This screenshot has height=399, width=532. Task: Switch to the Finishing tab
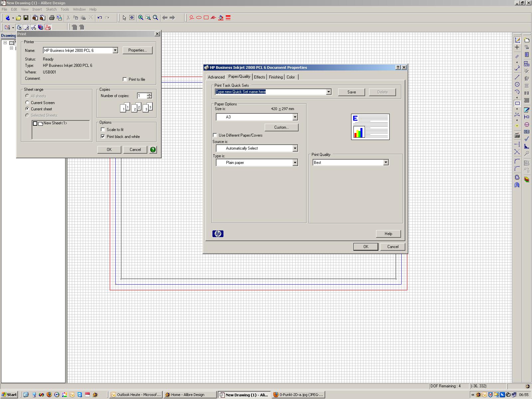[x=276, y=77]
